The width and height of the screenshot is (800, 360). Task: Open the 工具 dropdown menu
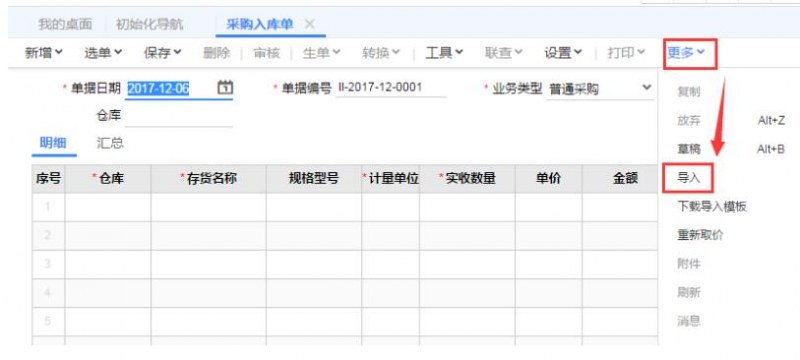coord(444,53)
